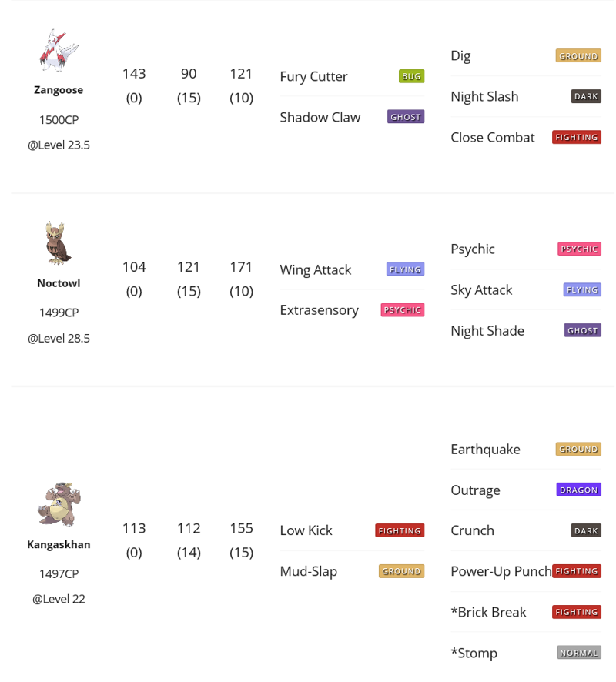Click the FLYING badge beside Wing Attack

(x=405, y=269)
